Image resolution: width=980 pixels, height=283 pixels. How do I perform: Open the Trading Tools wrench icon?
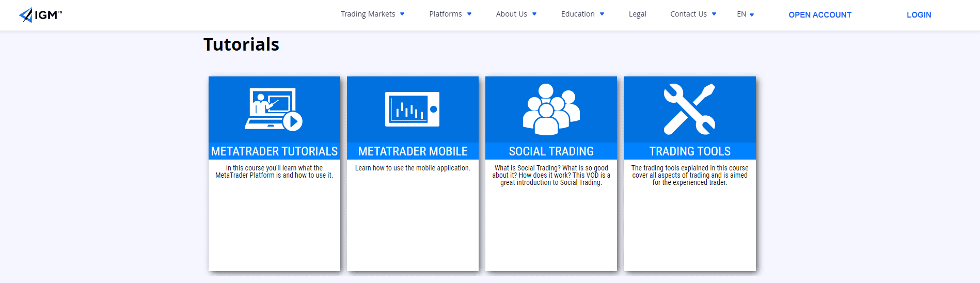coord(689,109)
